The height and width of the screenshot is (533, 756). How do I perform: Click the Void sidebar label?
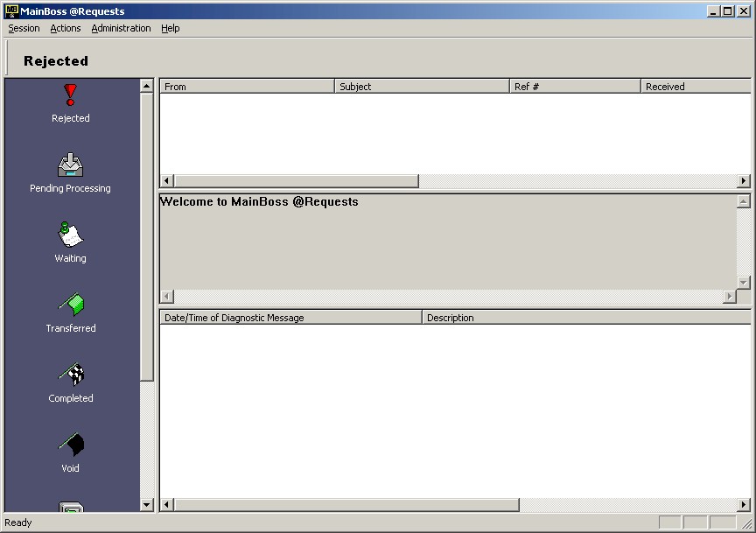[x=70, y=468]
